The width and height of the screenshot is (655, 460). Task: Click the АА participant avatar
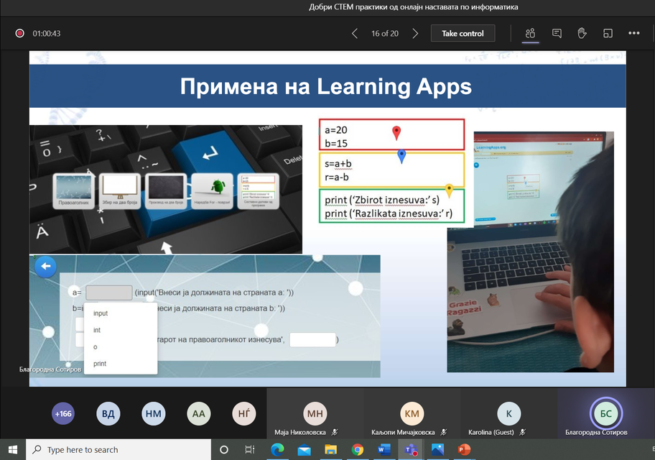(x=198, y=414)
